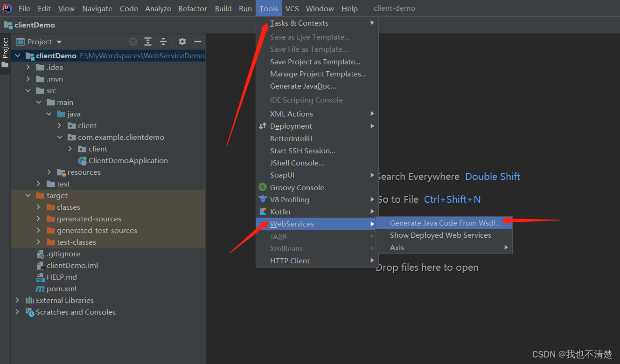The height and width of the screenshot is (364, 620).
Task: Choose Save Project as Template...
Action: pyautogui.click(x=317, y=62)
